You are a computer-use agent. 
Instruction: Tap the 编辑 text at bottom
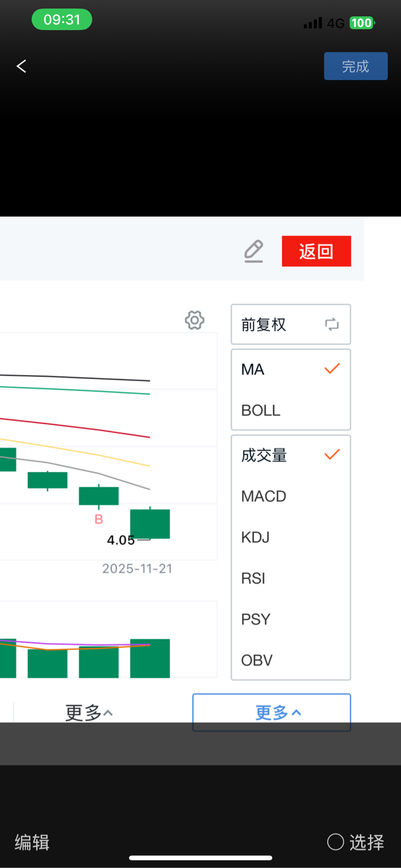click(x=32, y=842)
